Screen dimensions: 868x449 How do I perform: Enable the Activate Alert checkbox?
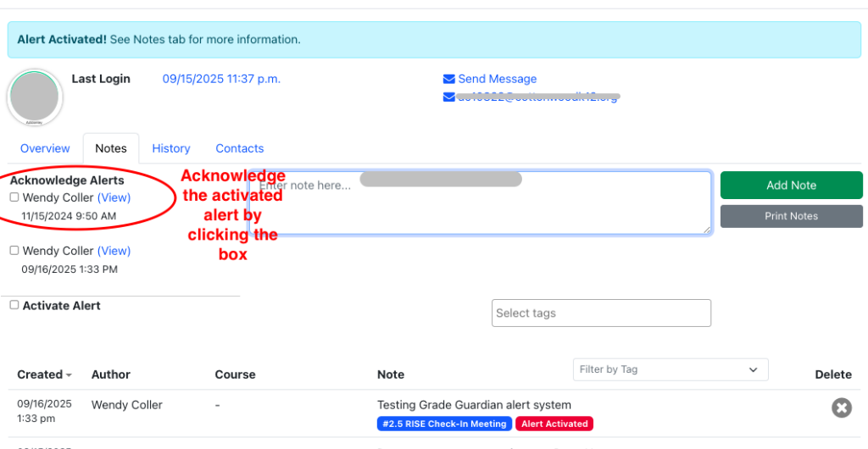pos(14,305)
